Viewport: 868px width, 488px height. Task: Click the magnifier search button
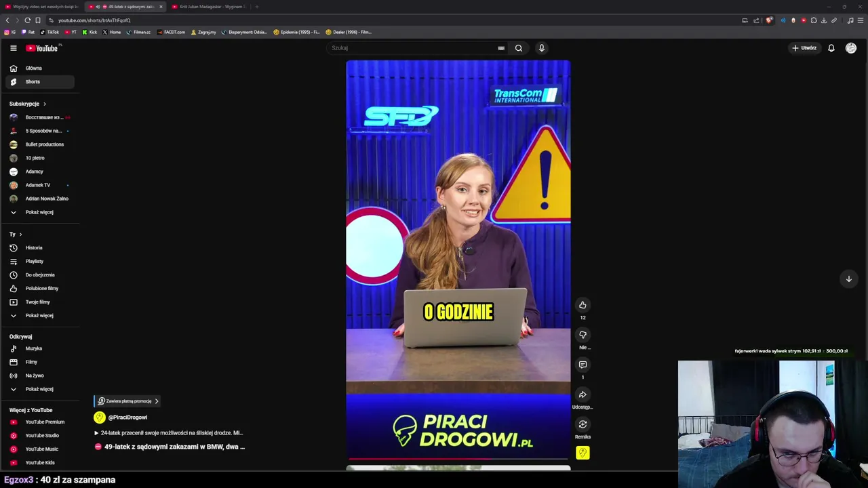click(x=519, y=48)
